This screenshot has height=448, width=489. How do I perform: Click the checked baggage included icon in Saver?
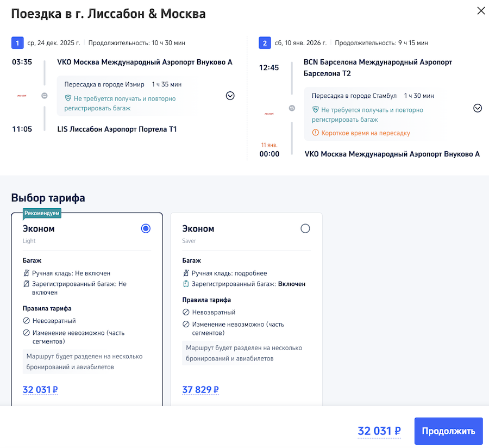[x=186, y=284]
